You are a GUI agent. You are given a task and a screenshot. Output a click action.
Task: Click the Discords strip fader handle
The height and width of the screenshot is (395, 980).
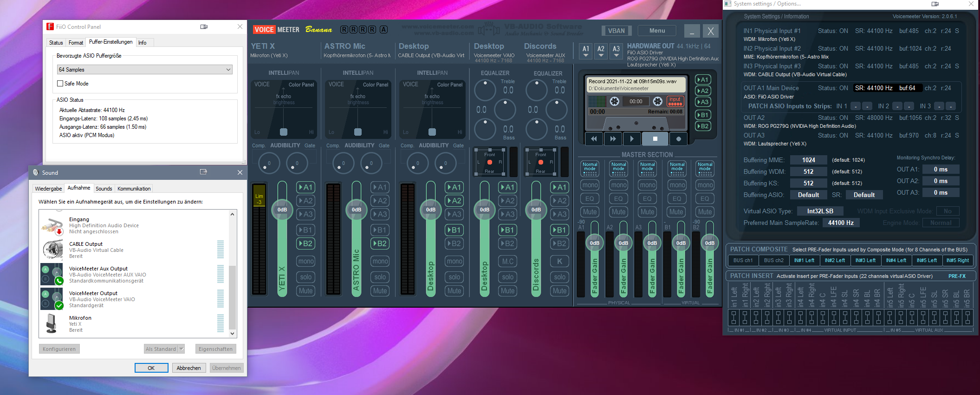[x=536, y=210]
